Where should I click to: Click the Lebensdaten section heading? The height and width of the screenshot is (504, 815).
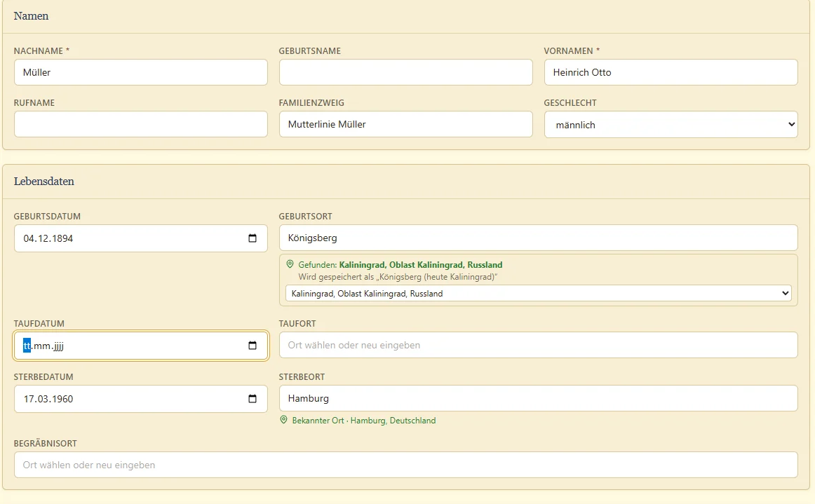44,182
